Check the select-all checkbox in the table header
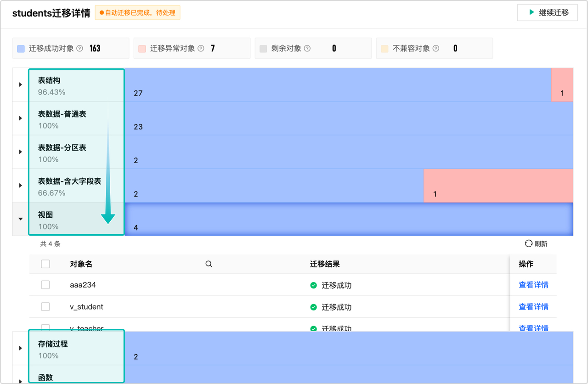588x384 pixels. pos(45,264)
